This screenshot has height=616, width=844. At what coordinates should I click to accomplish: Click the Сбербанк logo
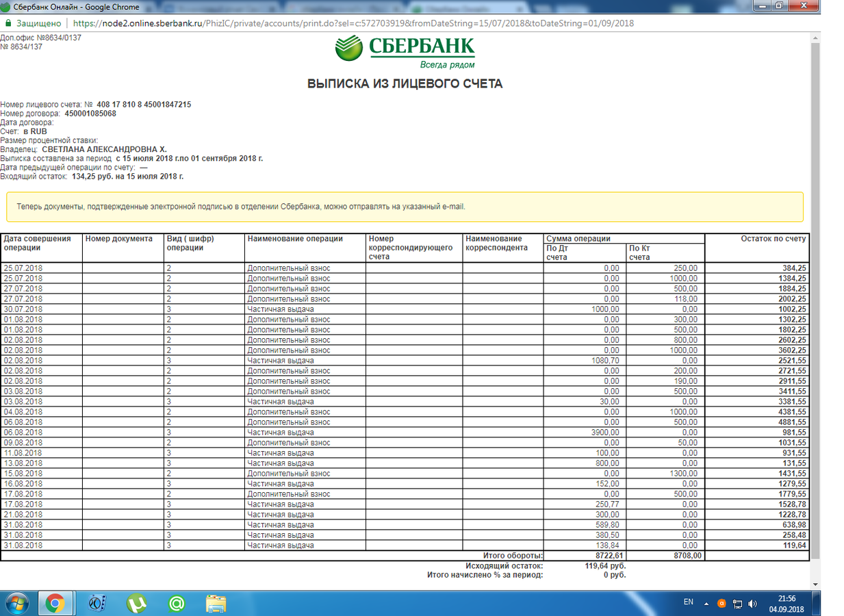405,53
